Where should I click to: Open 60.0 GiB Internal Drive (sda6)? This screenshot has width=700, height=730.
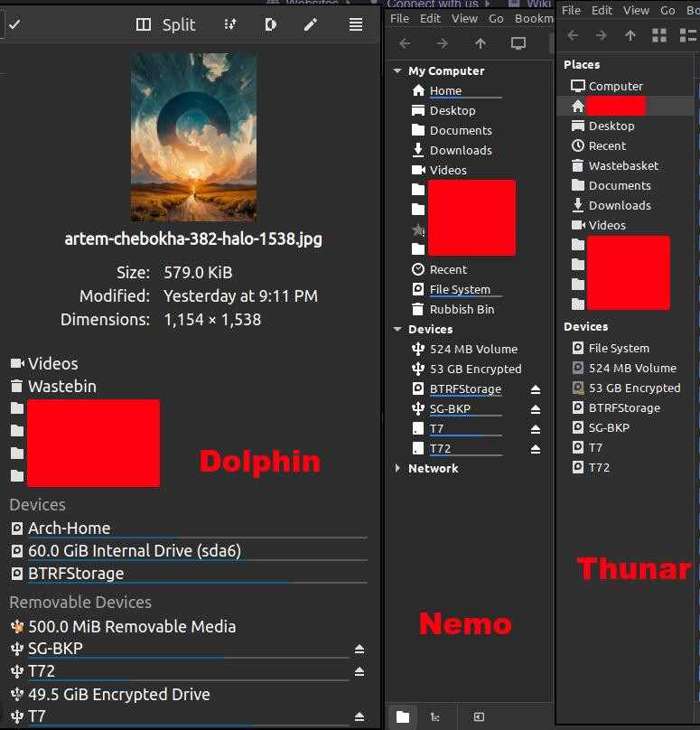188,551
